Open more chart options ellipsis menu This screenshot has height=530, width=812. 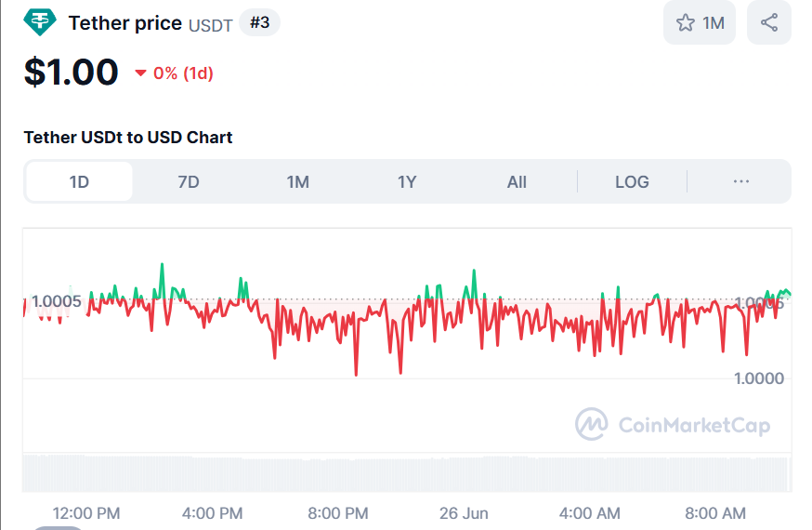point(741,182)
